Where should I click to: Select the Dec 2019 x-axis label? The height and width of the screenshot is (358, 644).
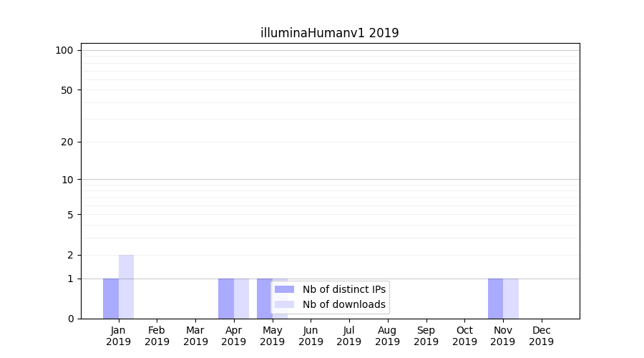pos(541,336)
